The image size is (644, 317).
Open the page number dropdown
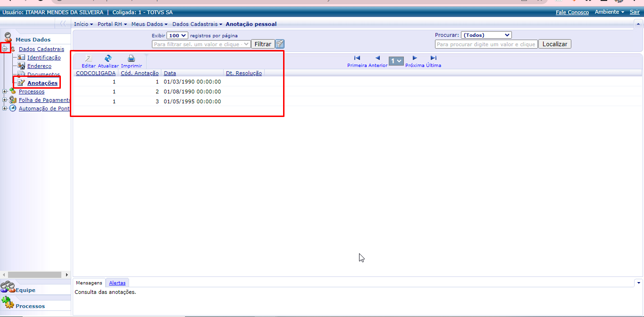pos(396,61)
